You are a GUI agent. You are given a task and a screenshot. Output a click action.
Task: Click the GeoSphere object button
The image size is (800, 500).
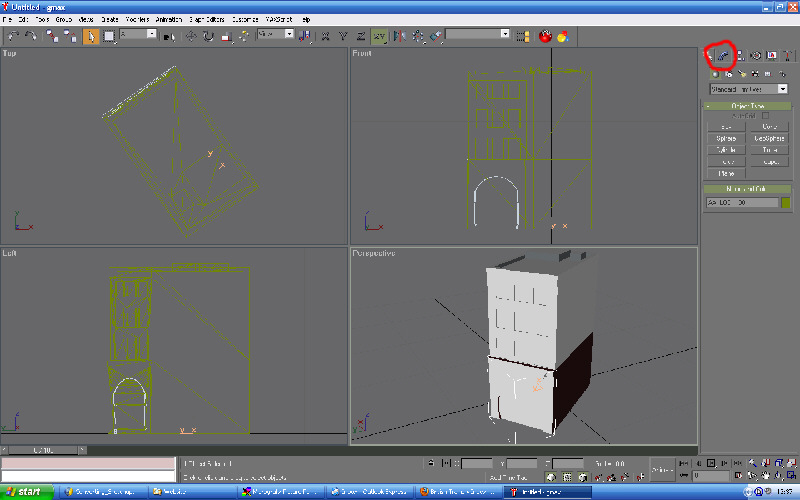click(x=769, y=138)
